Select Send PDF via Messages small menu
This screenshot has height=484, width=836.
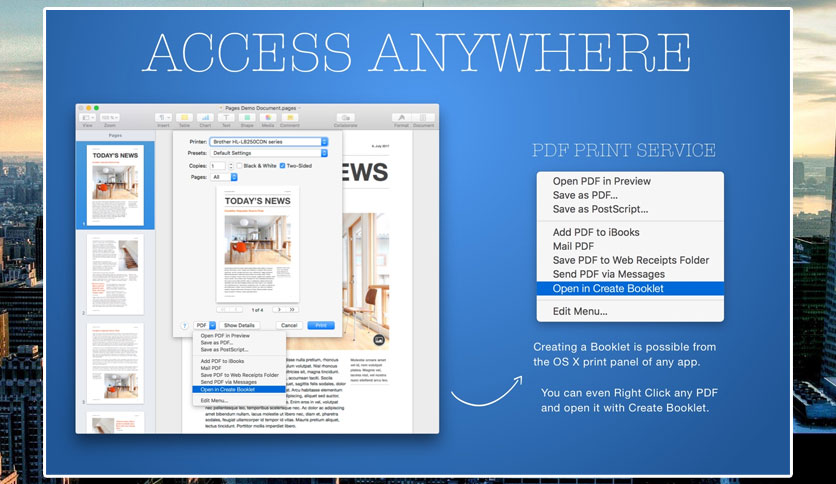239,382
